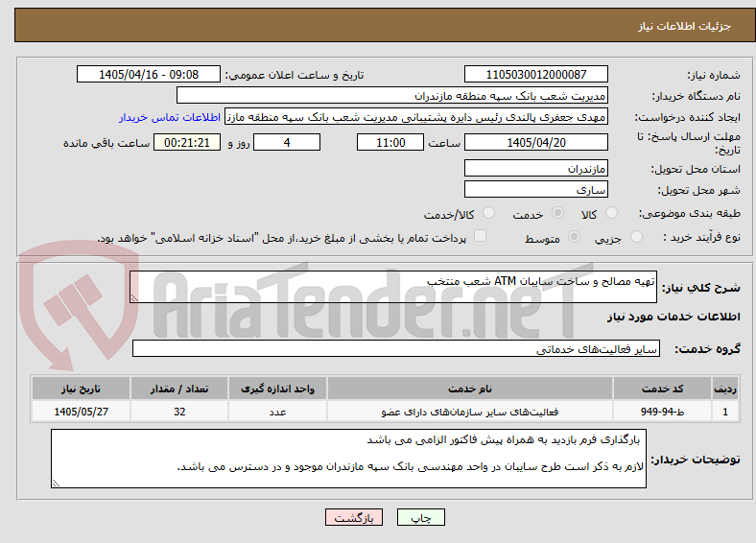This screenshot has height=543, width=756.
Task: Select the کالا radio button
Action: point(611,213)
